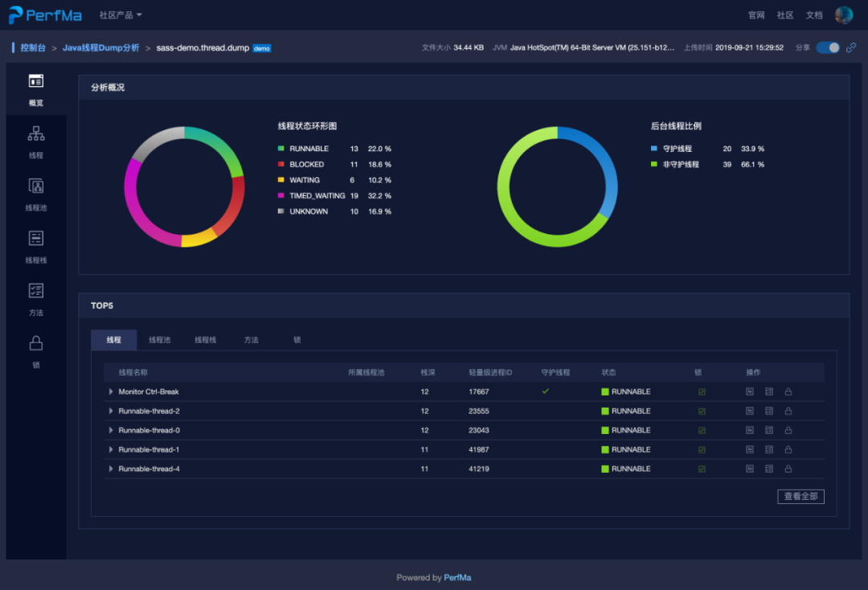
Task: Open second action icon in Monitor Ctrl-Break row
Action: coord(769,391)
